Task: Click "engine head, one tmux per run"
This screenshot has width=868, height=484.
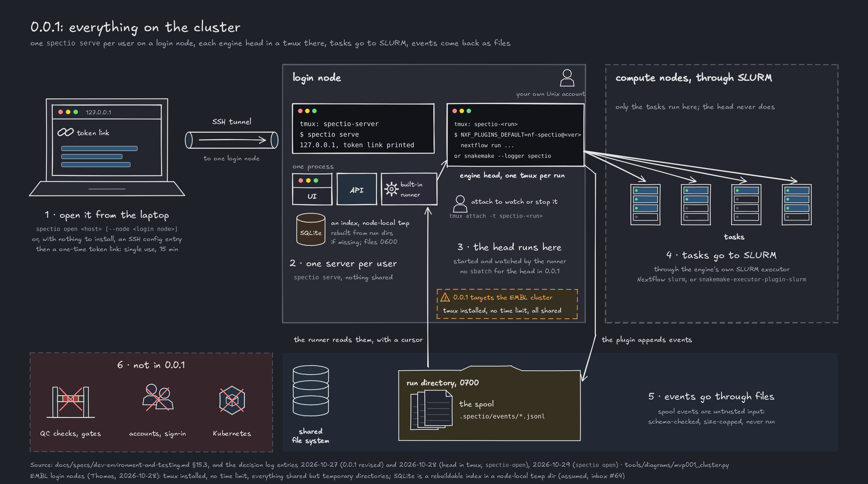Action: [x=512, y=175]
